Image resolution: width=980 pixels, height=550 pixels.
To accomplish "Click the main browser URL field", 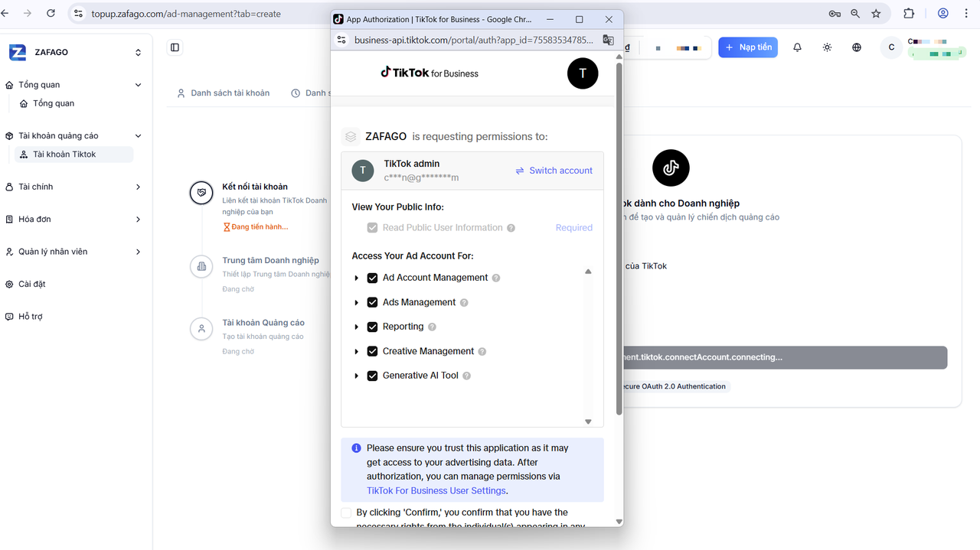I will (x=185, y=14).
